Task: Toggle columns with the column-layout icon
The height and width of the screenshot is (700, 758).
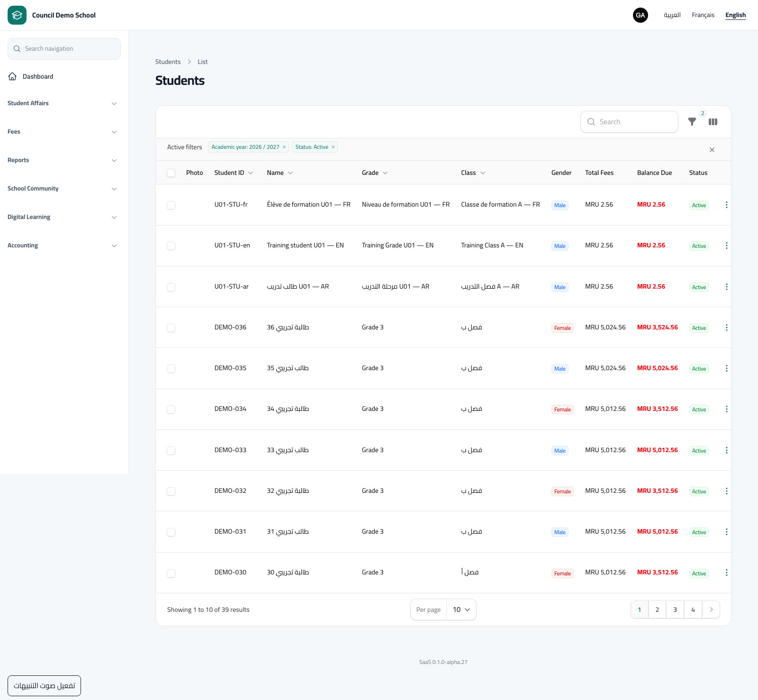Action: [713, 122]
